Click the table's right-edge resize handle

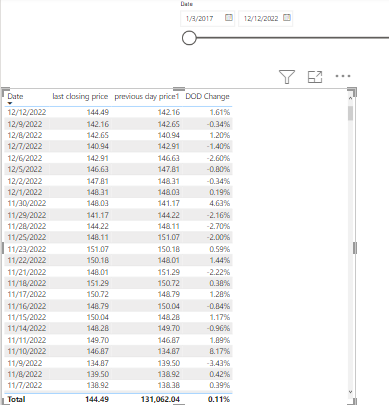point(355,248)
